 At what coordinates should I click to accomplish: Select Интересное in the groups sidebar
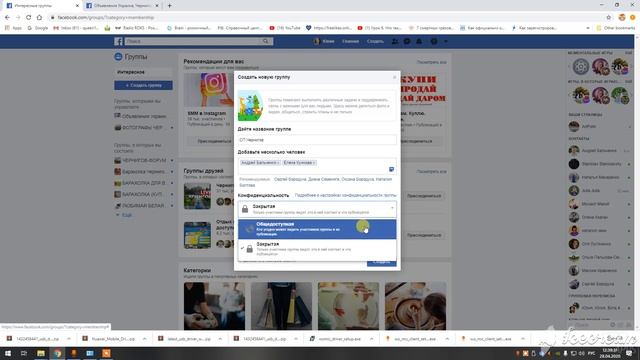coord(143,72)
